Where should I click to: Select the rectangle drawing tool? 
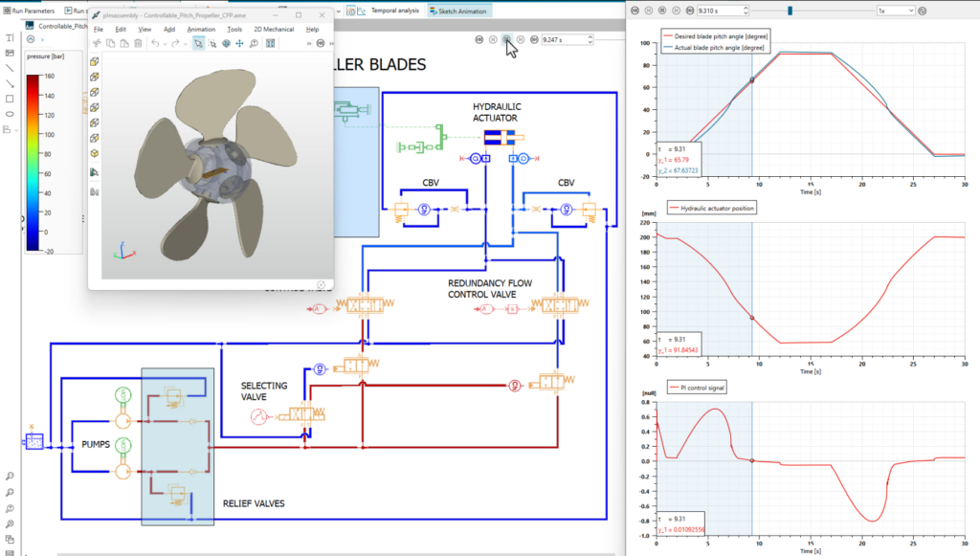pyautogui.click(x=10, y=99)
